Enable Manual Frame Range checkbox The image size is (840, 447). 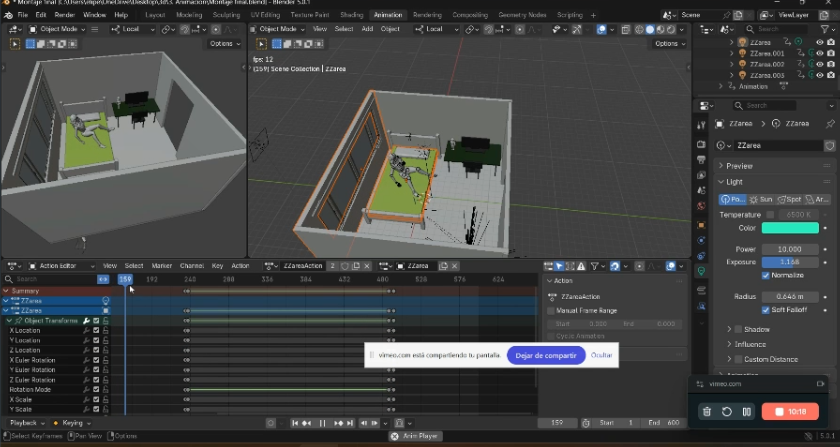(549, 311)
